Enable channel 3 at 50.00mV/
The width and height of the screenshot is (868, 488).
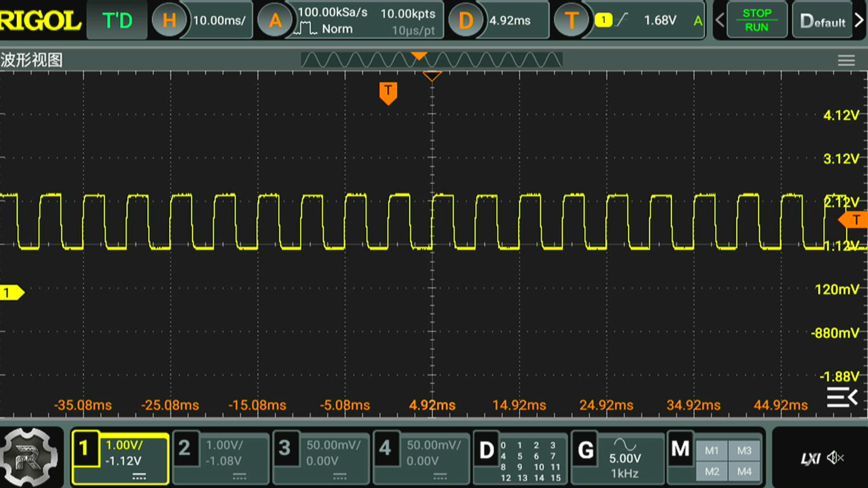tap(322, 456)
